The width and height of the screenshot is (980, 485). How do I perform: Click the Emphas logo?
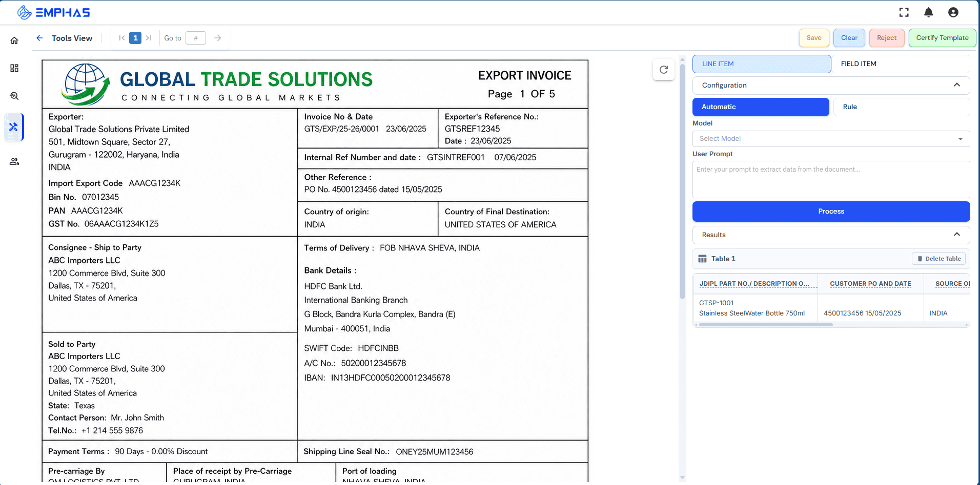54,12
